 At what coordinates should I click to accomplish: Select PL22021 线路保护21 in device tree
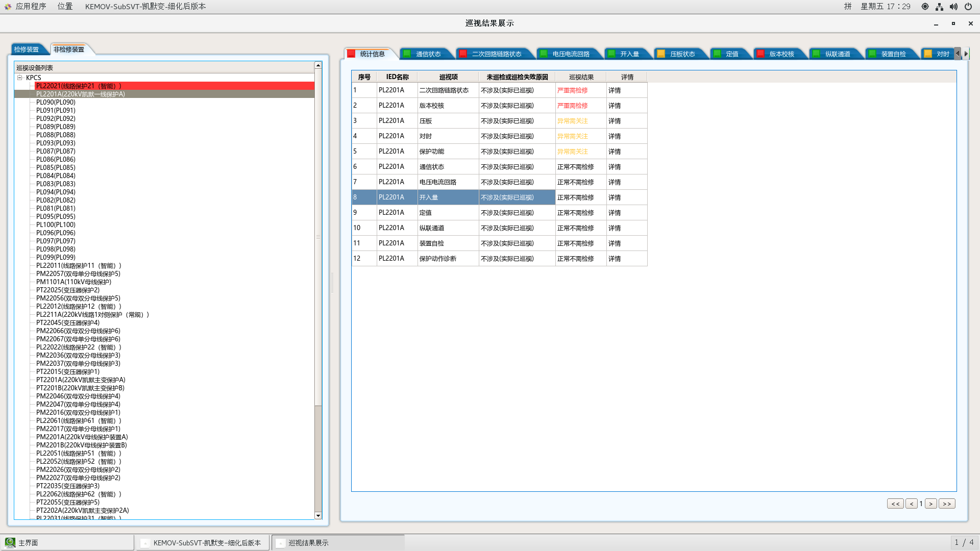click(79, 86)
